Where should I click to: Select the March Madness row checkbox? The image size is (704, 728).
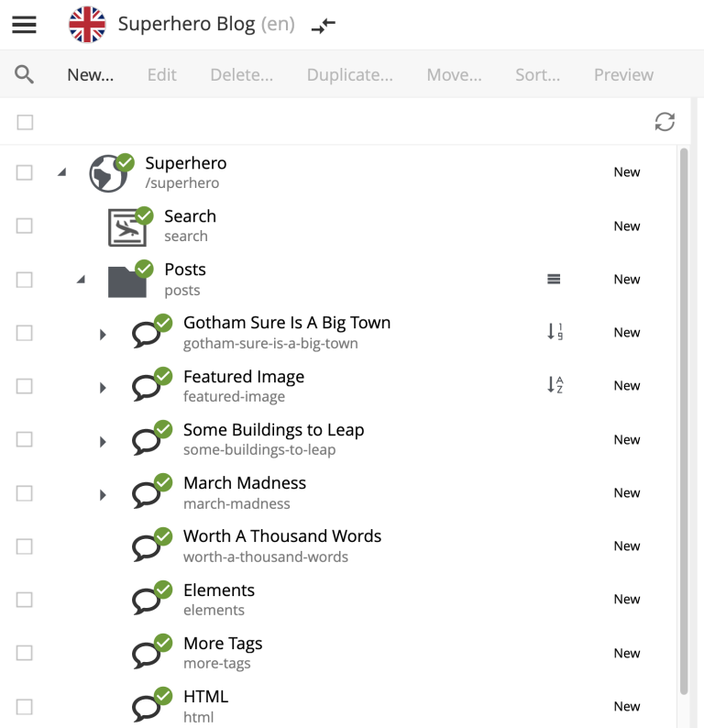(x=25, y=493)
